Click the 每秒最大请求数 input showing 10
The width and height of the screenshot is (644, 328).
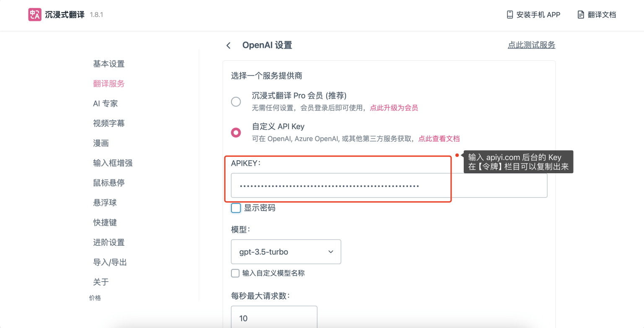pos(273,318)
